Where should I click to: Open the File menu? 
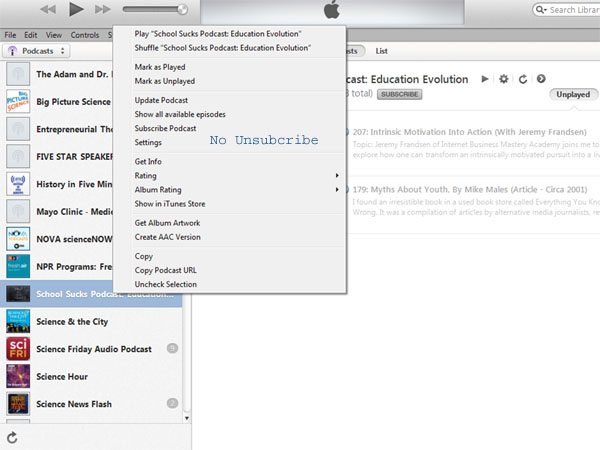[x=10, y=35]
